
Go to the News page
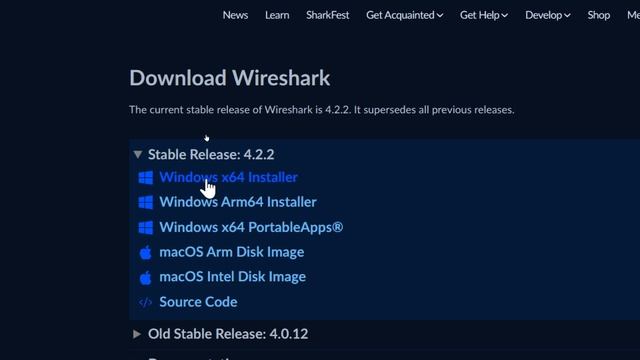pos(235,15)
